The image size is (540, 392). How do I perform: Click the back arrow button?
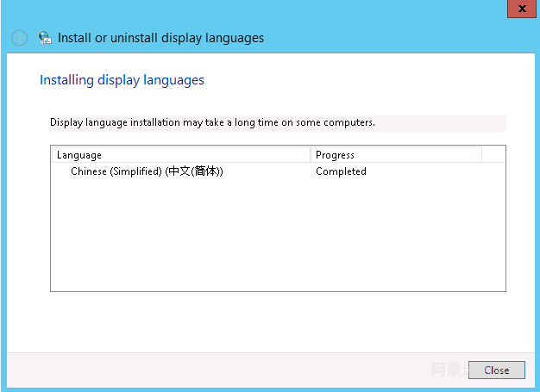[x=19, y=38]
